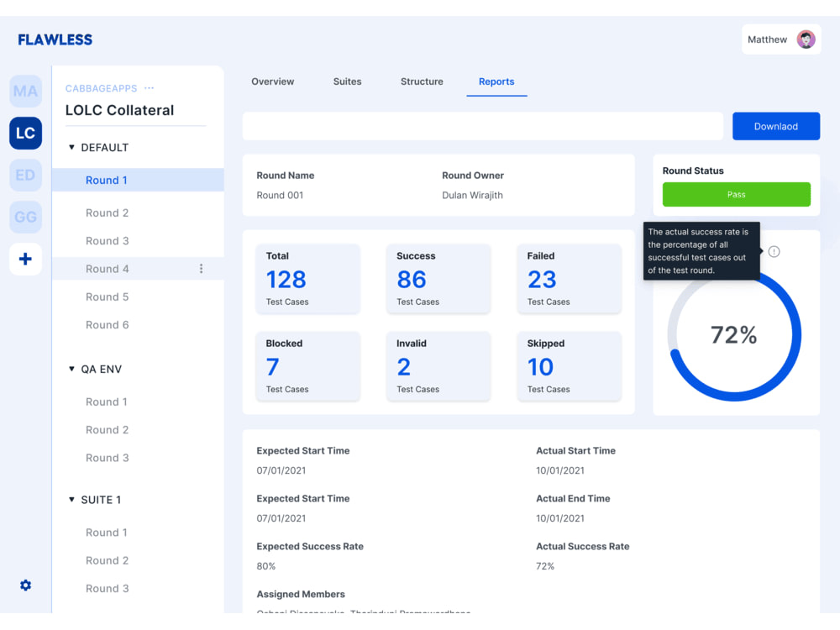Select the LC project badge
Viewport: 840px width, 630px height.
(x=26, y=133)
